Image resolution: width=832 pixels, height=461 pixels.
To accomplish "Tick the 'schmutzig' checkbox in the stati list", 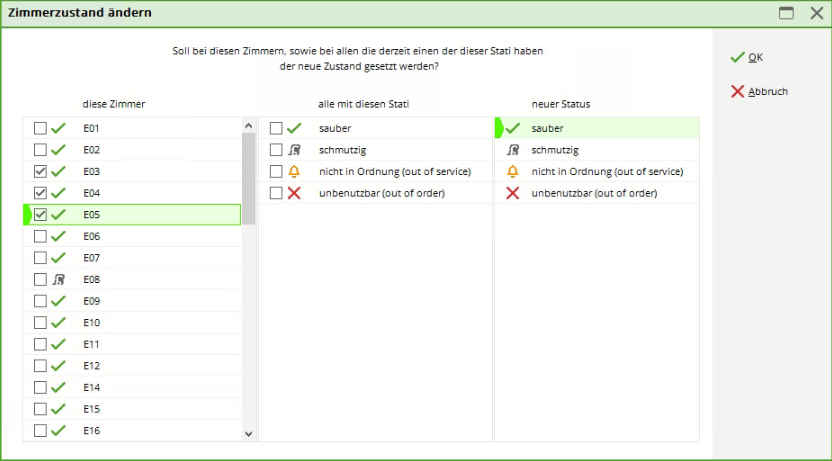I will tap(276, 150).
